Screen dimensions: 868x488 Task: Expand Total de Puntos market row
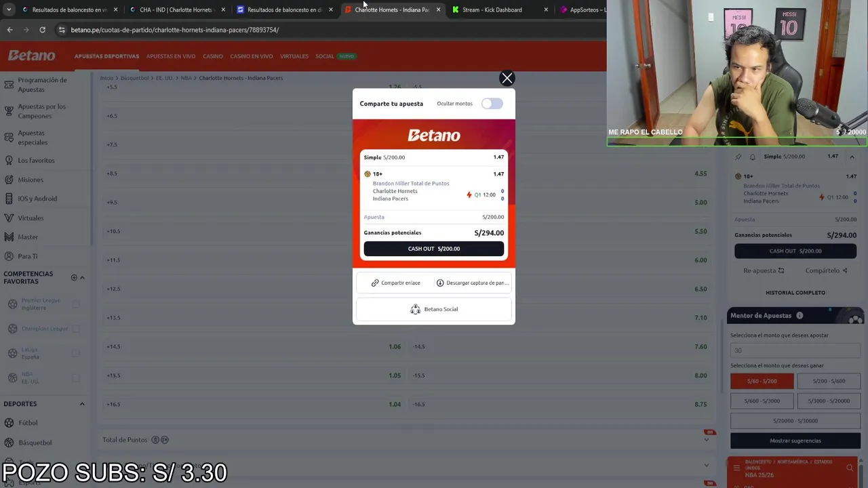click(x=407, y=440)
